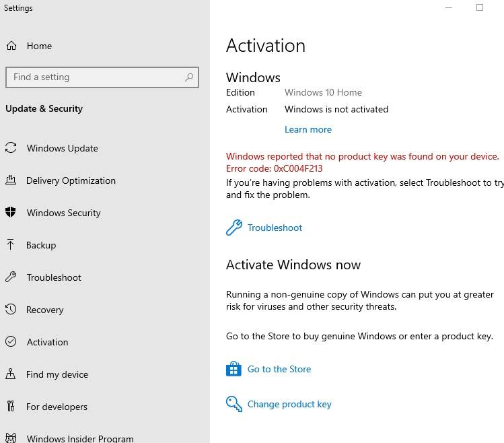Click the blue wrench icon beside Troubleshoot link
Image resolution: width=504 pixels, height=443 pixels.
(234, 228)
